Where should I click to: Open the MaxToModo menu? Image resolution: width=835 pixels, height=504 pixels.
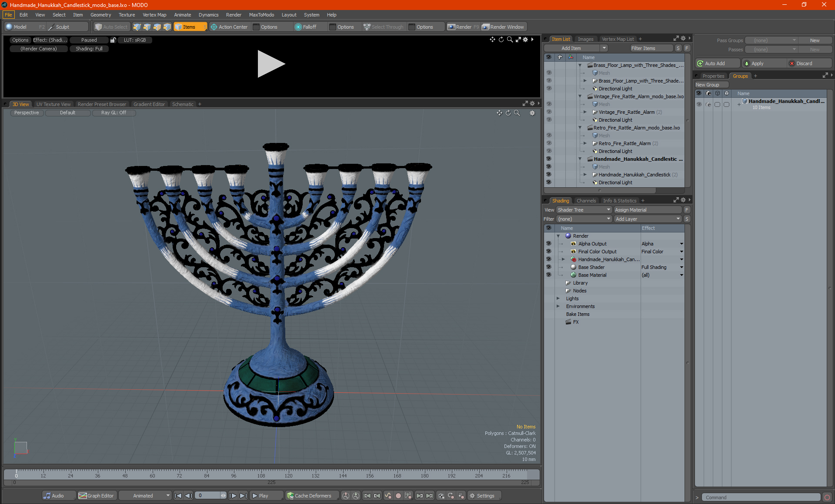coord(261,15)
